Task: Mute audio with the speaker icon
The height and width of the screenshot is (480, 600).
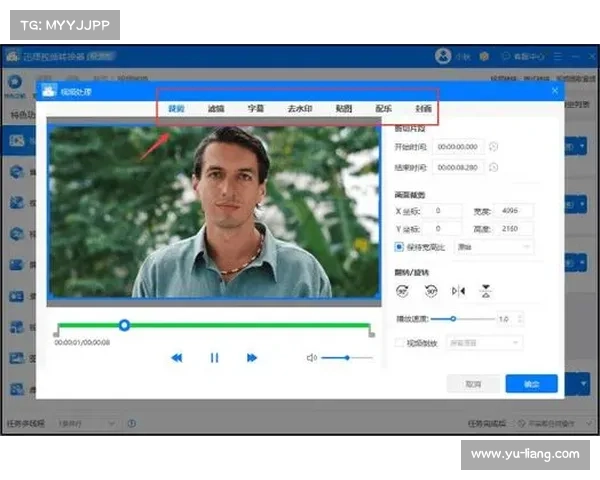Action: pyautogui.click(x=311, y=358)
